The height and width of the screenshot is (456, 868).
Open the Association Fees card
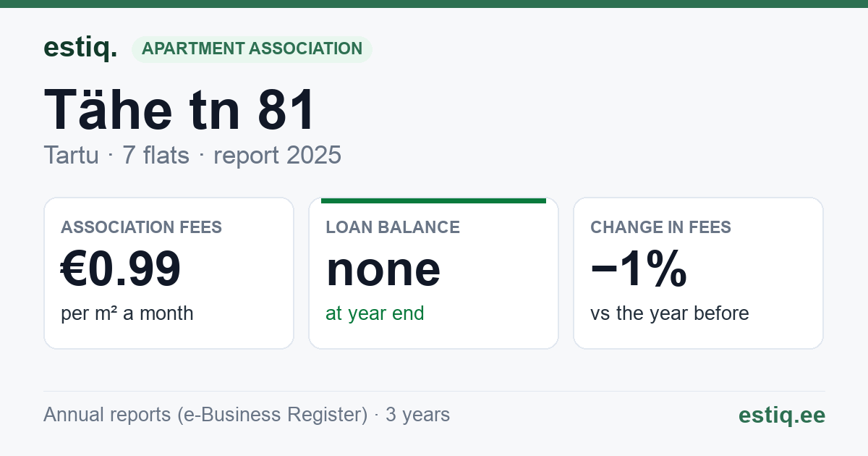click(x=169, y=273)
